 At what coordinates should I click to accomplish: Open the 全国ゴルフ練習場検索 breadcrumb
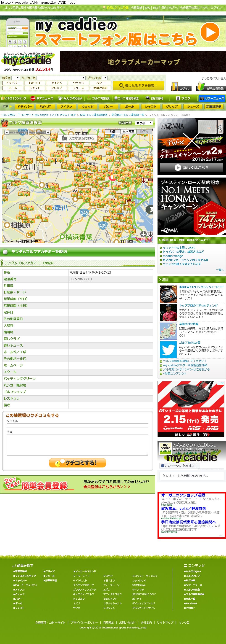94,115
